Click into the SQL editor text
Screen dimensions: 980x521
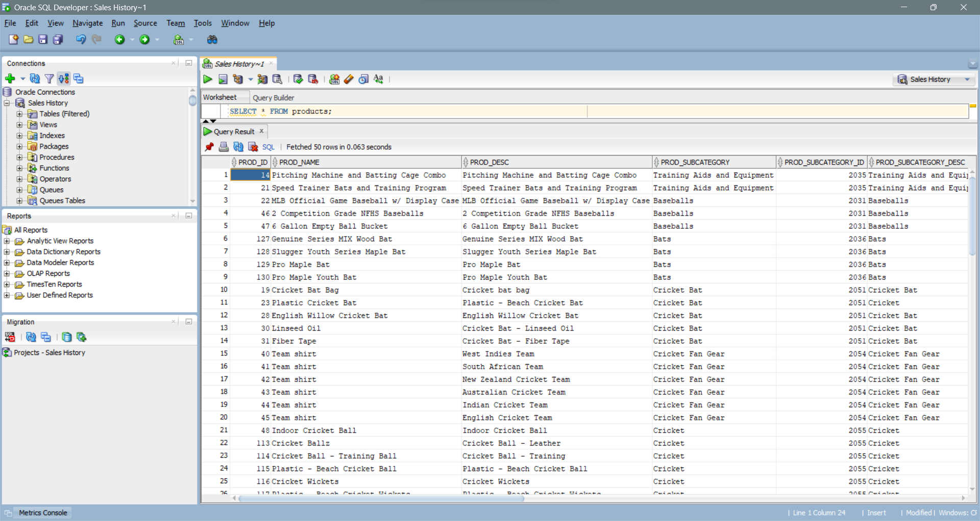coord(281,111)
